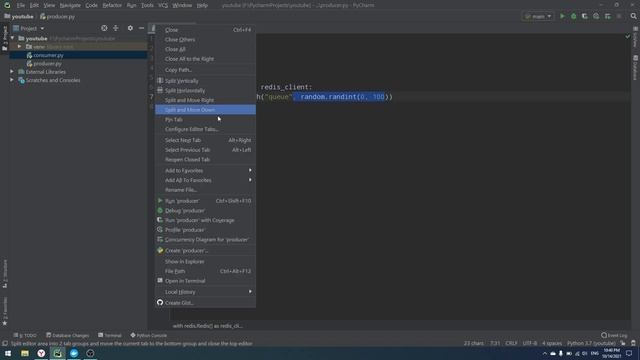This screenshot has height=360, width=640.
Task: Click Profile 'producer' entry
Action: click(205, 230)
